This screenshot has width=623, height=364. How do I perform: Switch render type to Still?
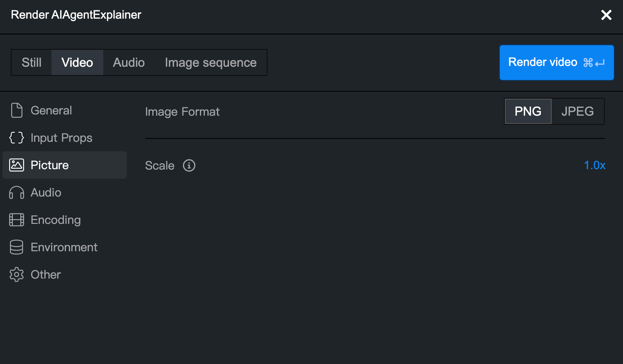pos(32,63)
